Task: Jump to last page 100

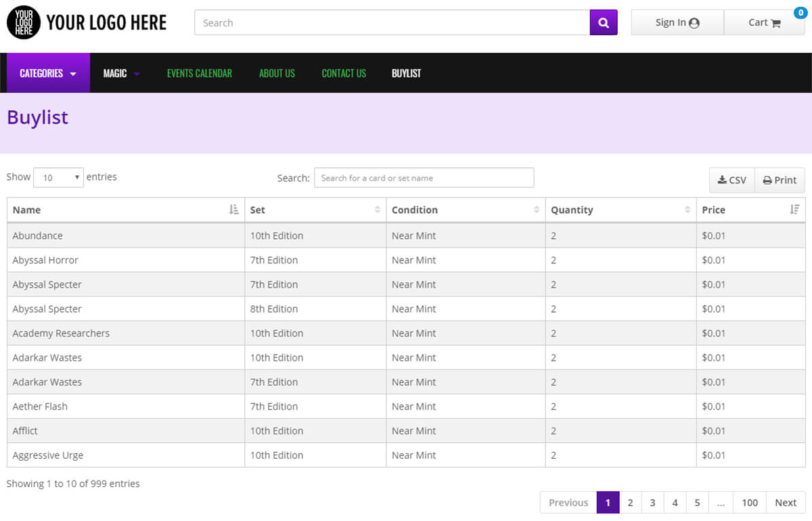Action: 750,502
